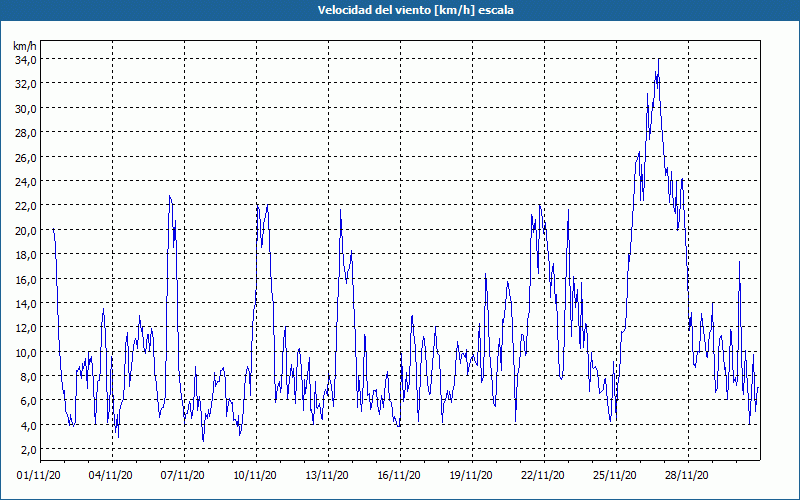The image size is (800, 500).
Task: Click the '20,0' y-axis value
Action: tap(26, 231)
